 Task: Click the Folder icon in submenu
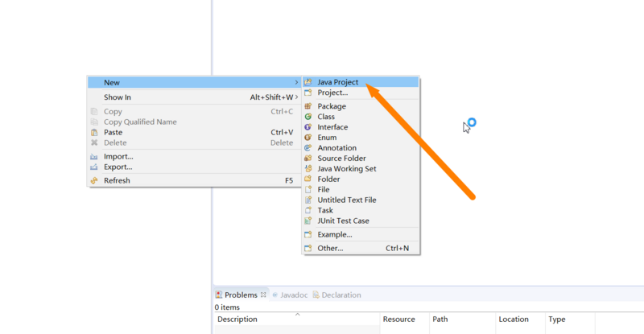[308, 179]
